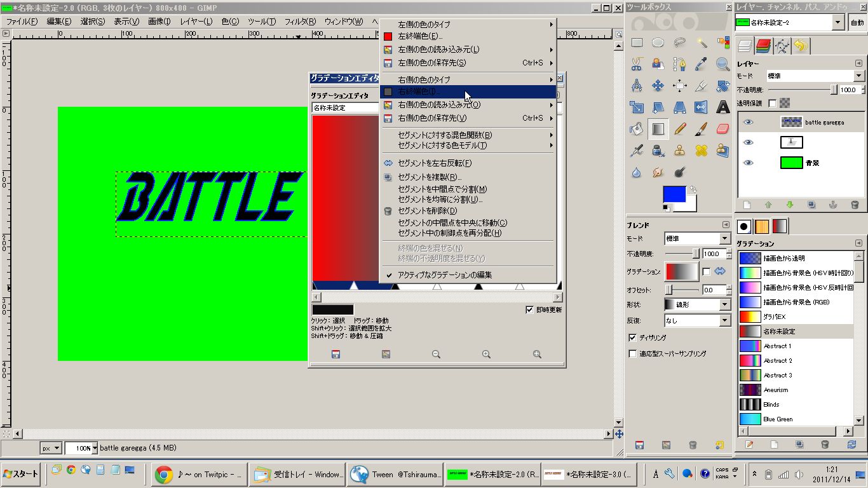Open the 反復 repeat dropdown
The width and height of the screenshot is (868, 488).
point(697,321)
